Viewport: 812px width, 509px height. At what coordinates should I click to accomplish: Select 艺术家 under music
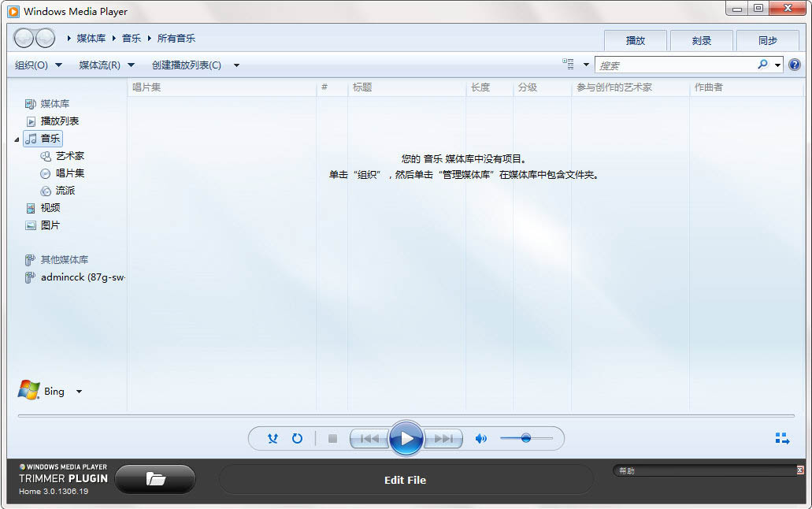(62, 155)
